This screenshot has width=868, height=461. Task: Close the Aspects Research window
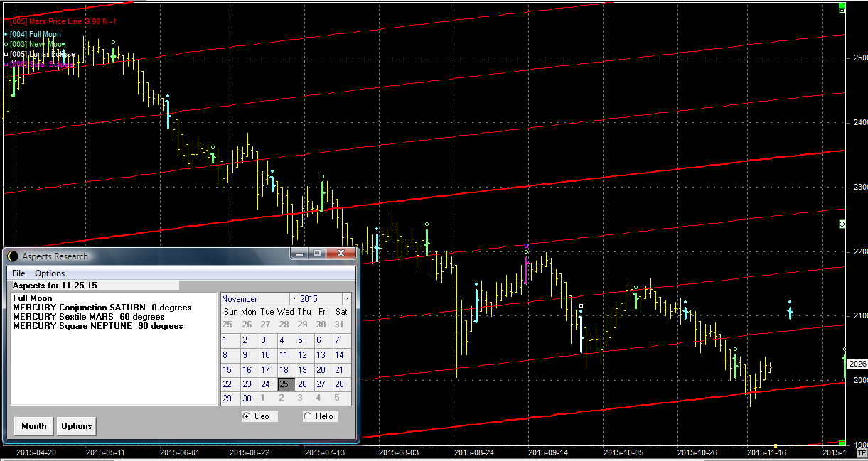point(341,254)
